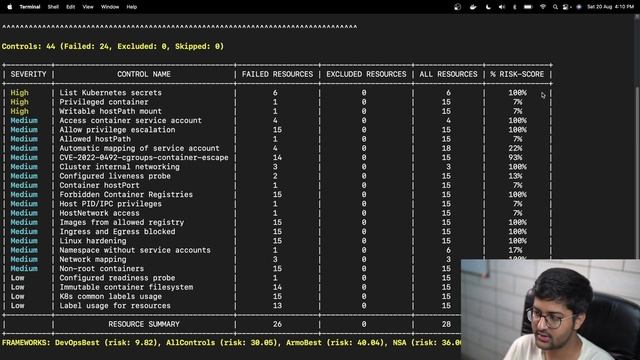Click 'Label usage for resources' text
Image resolution: width=640 pixels, height=360 pixels.
click(x=115, y=306)
